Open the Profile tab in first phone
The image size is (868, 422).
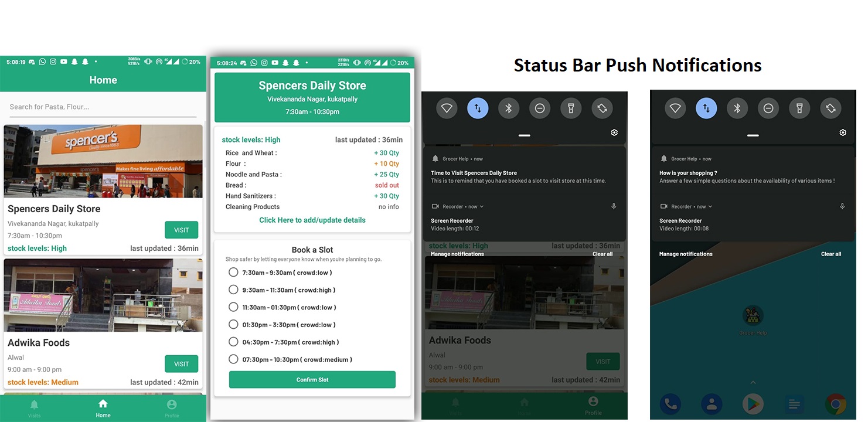(x=172, y=409)
